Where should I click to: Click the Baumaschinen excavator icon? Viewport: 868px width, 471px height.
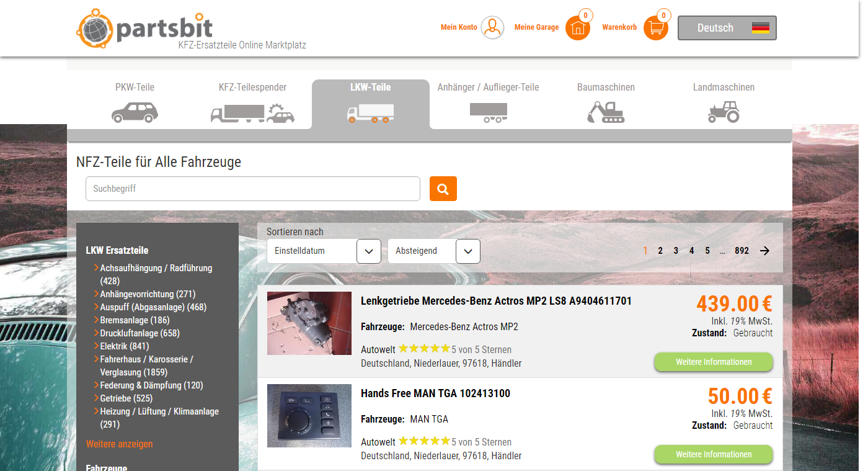tap(606, 112)
